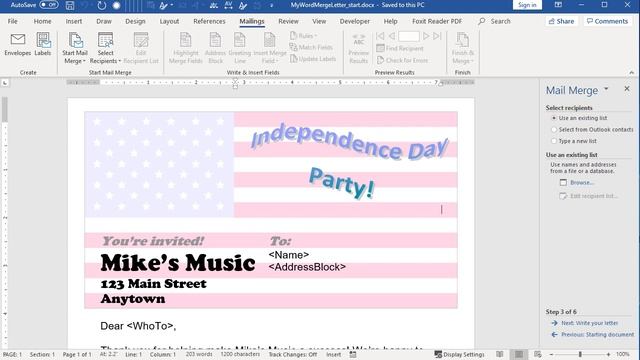640x360 pixels.
Task: Go to first record arrow
Action: coord(380,36)
